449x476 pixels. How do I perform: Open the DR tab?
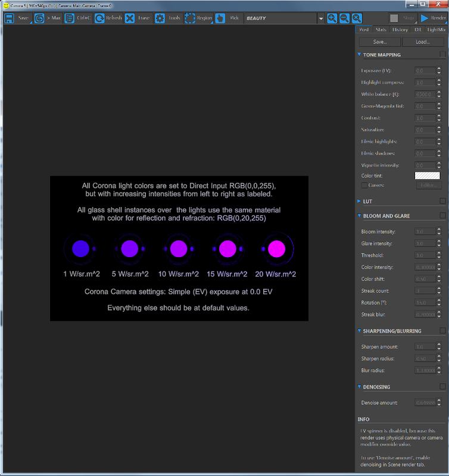(x=417, y=29)
